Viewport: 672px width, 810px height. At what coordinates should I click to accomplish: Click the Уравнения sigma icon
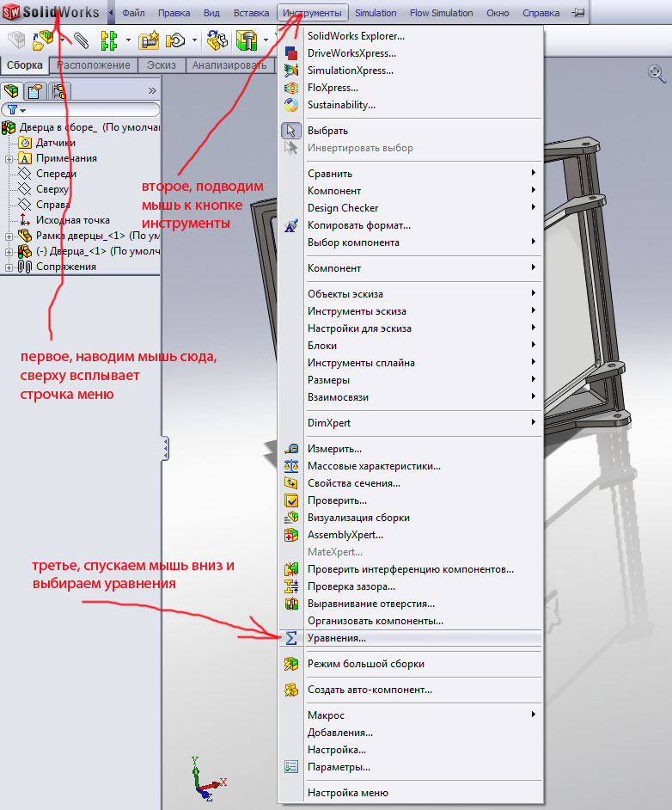pyautogui.click(x=291, y=638)
